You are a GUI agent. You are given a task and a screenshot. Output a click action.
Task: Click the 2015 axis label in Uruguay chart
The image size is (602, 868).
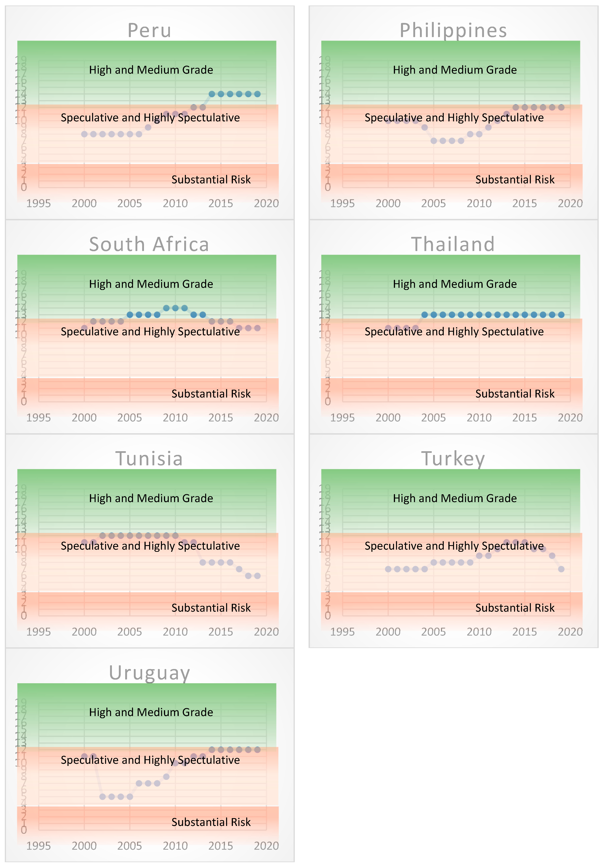click(x=221, y=846)
